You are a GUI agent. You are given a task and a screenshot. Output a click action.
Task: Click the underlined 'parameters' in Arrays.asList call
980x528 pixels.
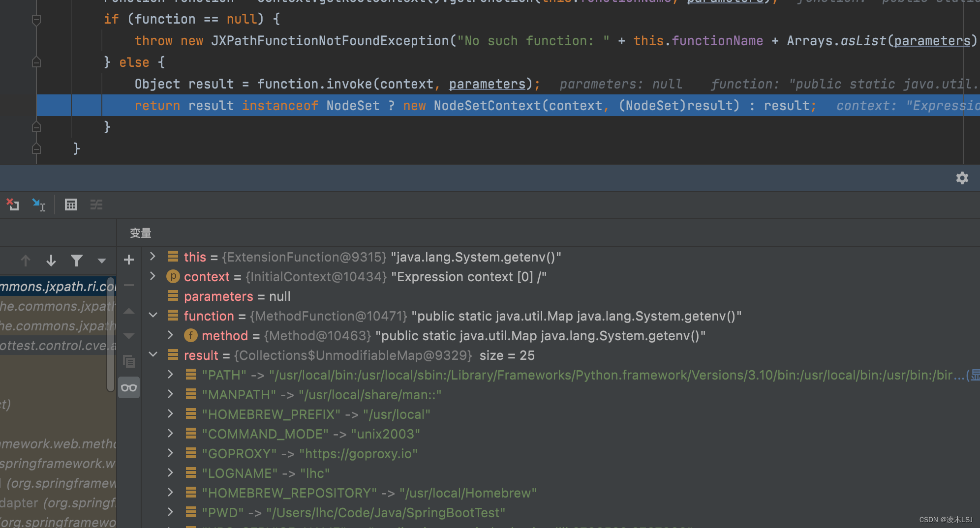932,41
